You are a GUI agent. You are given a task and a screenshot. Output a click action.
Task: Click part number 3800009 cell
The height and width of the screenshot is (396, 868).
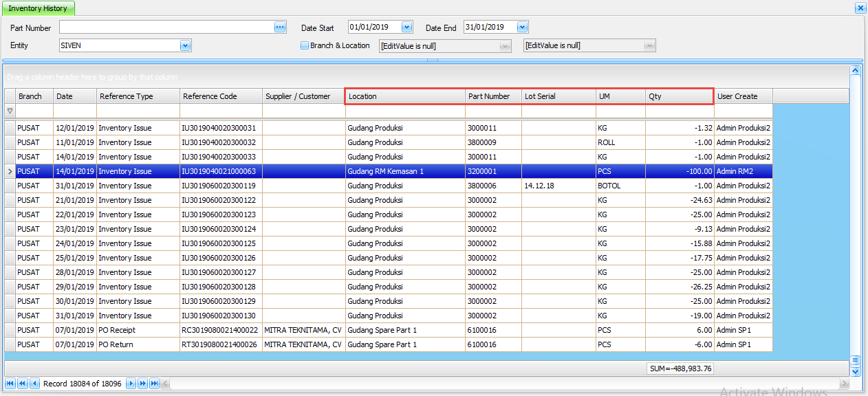point(493,142)
